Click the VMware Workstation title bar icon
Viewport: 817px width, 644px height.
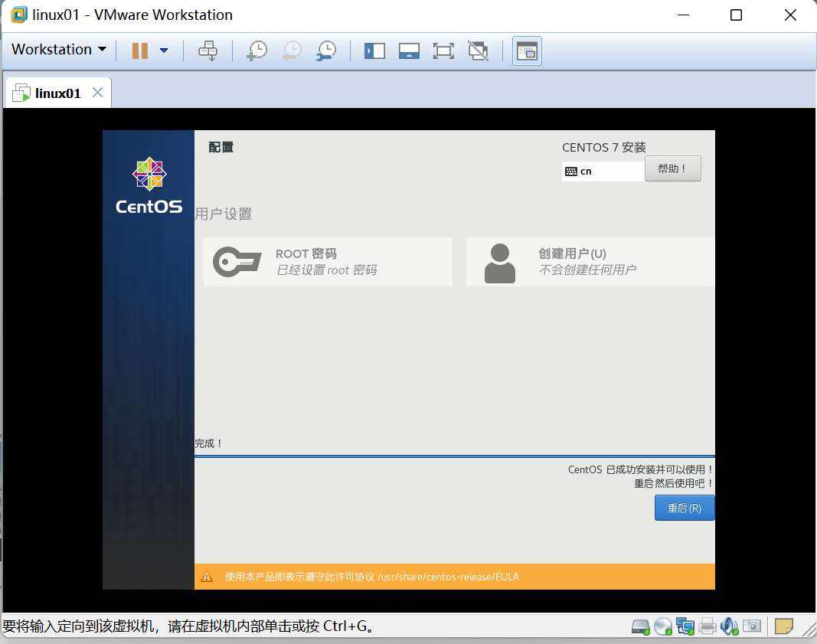click(x=19, y=15)
